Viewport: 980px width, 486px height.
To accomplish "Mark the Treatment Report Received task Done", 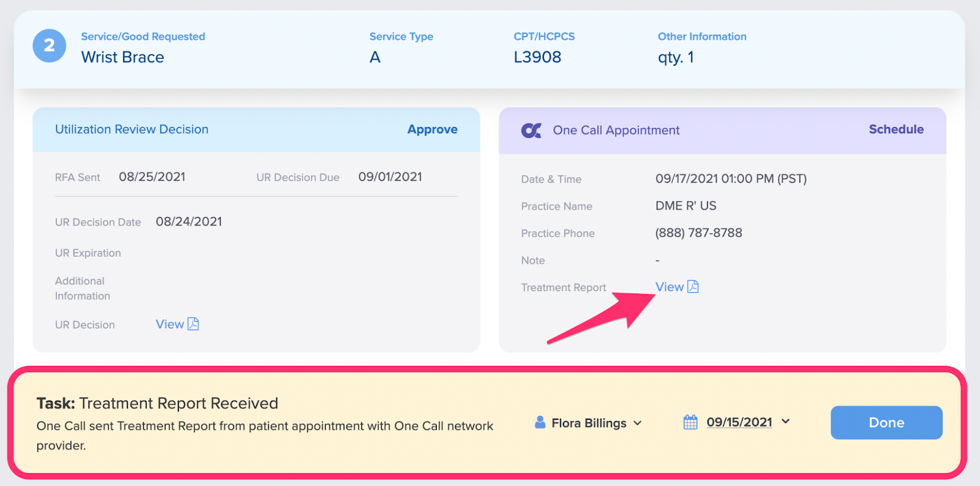I will [886, 422].
